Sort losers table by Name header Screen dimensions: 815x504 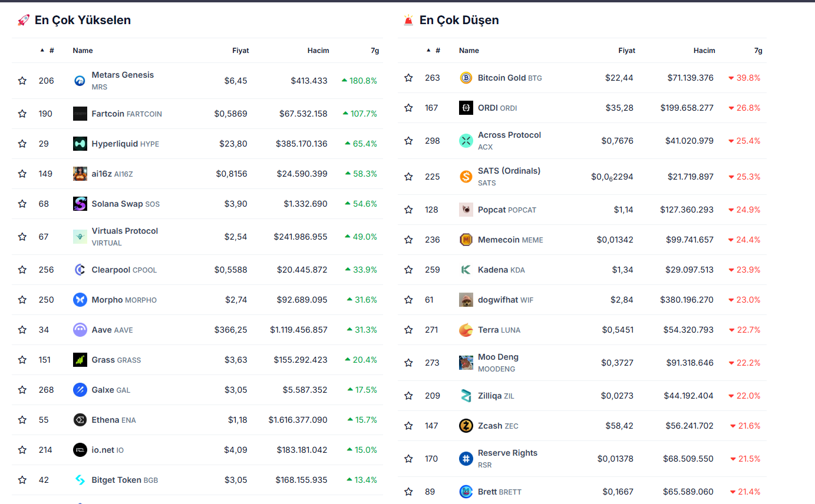pyautogui.click(x=469, y=51)
